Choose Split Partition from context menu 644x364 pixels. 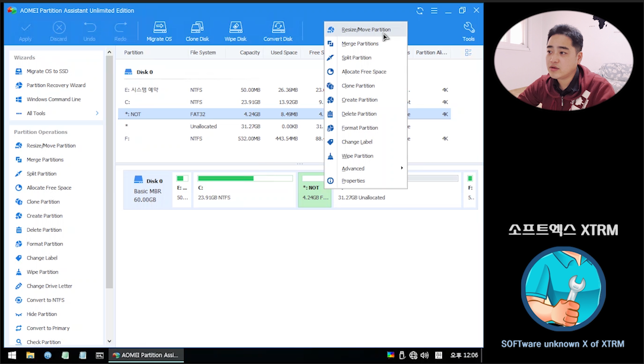point(366,58)
